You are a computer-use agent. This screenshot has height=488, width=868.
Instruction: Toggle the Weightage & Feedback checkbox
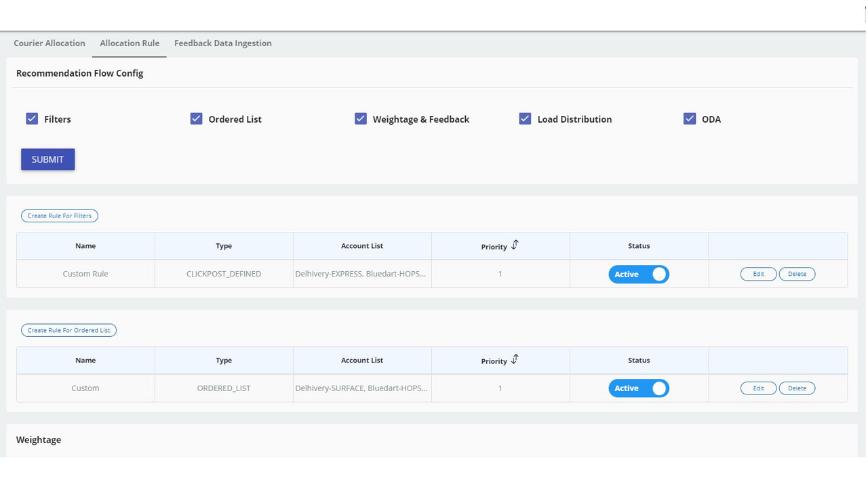point(360,118)
